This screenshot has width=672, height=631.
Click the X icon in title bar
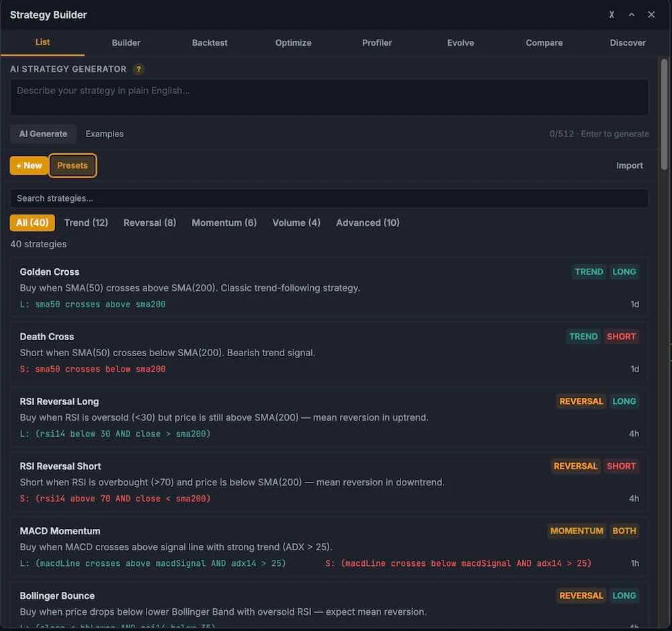(612, 15)
